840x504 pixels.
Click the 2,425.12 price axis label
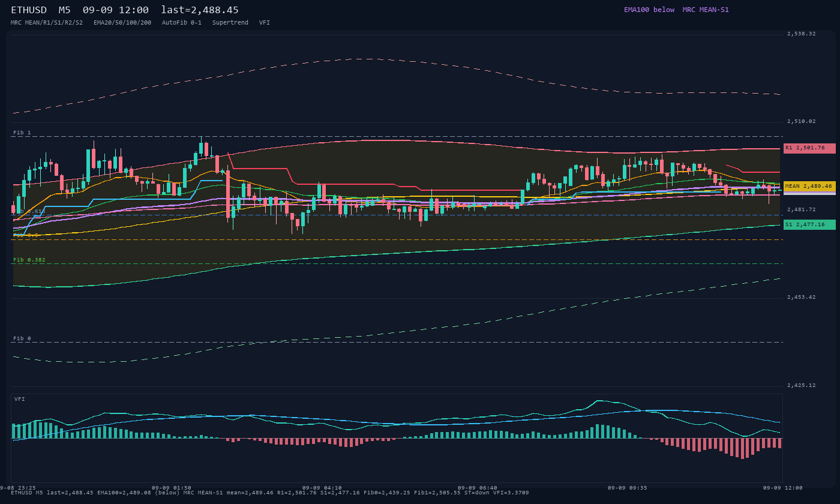click(802, 385)
